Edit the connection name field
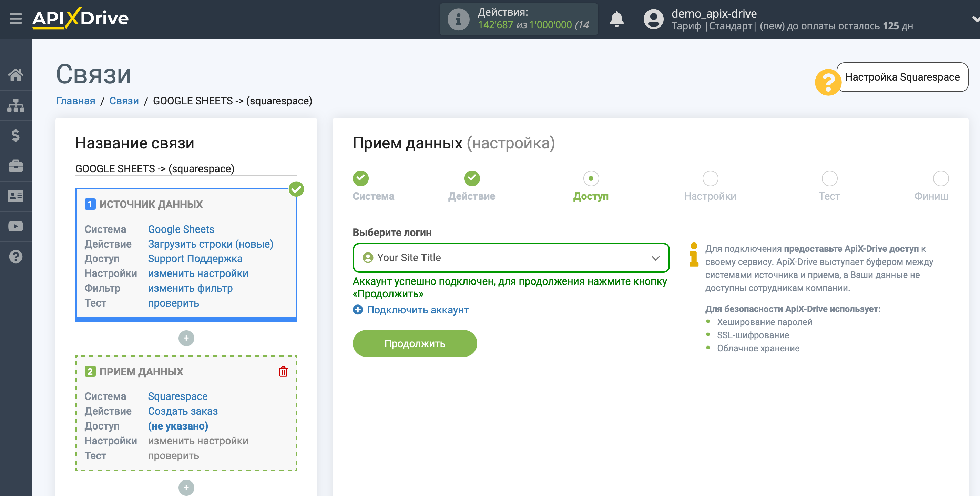 pyautogui.click(x=186, y=168)
